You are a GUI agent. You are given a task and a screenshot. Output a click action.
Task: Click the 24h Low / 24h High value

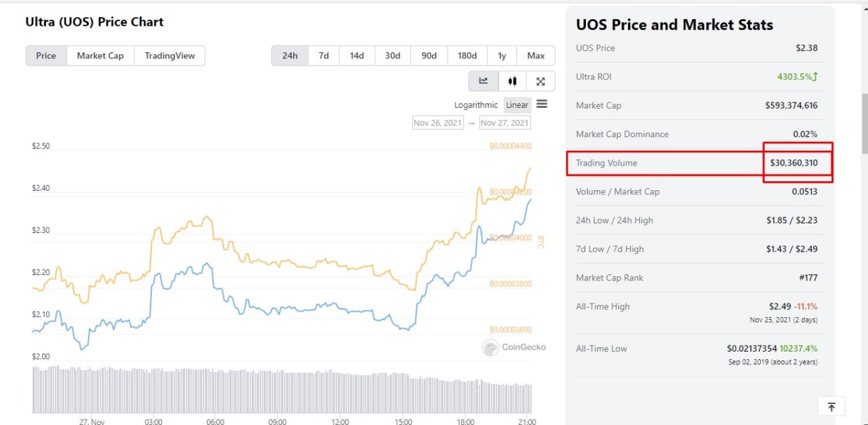tap(792, 220)
